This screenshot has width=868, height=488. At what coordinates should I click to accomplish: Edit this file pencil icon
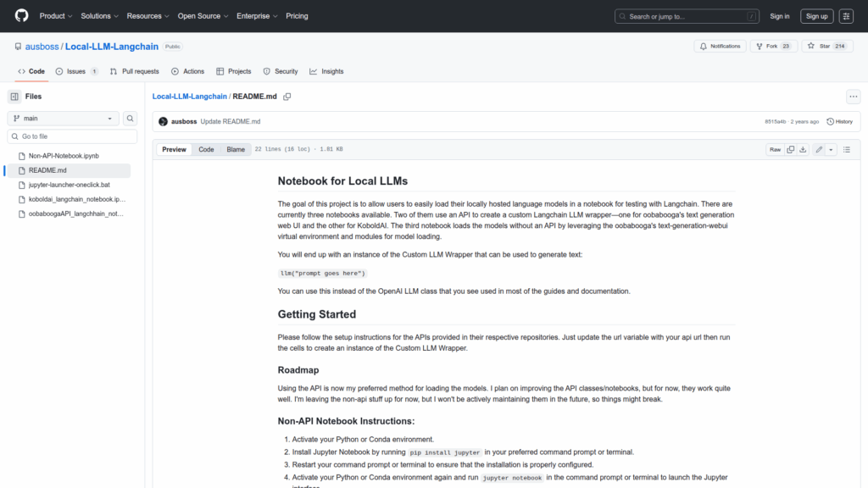819,149
